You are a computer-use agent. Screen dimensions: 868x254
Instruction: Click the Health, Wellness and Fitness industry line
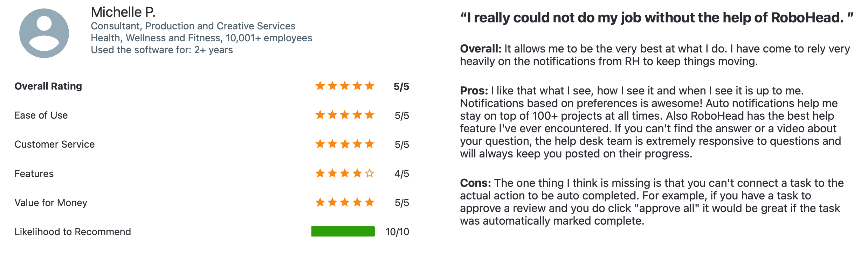pos(201,38)
